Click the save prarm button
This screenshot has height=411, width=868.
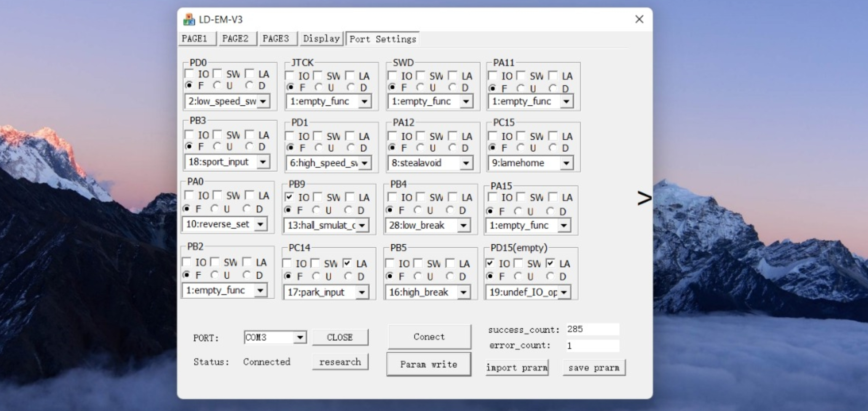[x=594, y=368]
